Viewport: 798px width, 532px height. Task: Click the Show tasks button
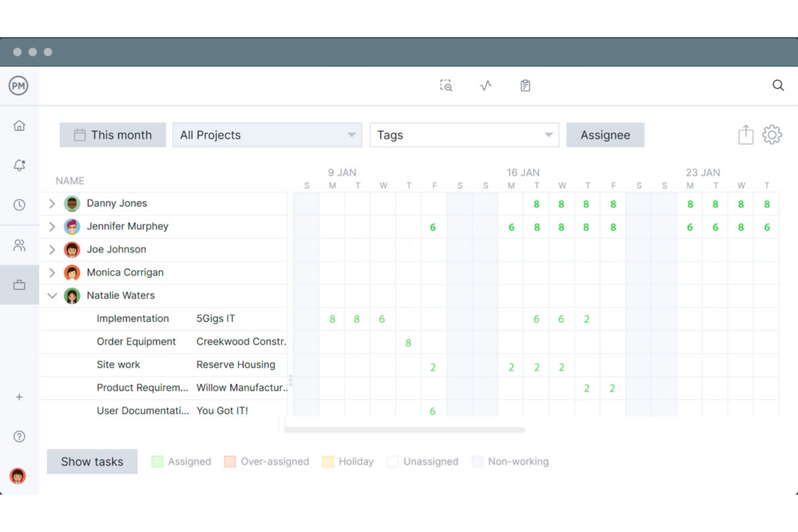point(92,461)
